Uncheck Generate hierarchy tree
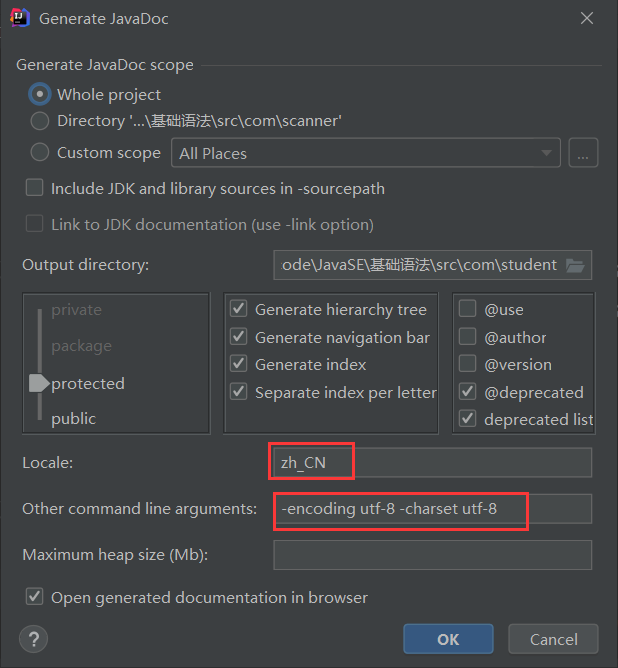The image size is (618, 668). (239, 308)
